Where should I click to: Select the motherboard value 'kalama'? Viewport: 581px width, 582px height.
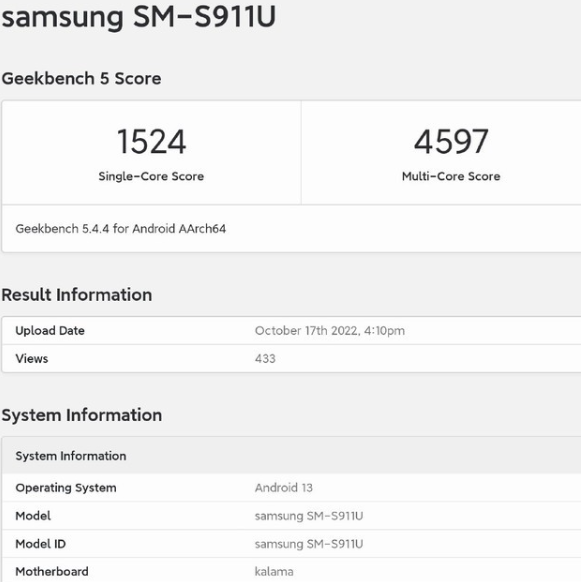pos(274,572)
